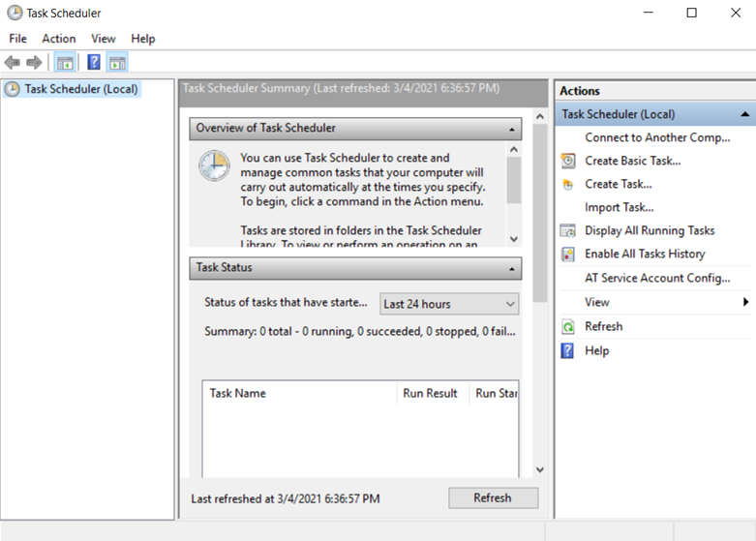Select Task Scheduler (Local) in tree

81,89
